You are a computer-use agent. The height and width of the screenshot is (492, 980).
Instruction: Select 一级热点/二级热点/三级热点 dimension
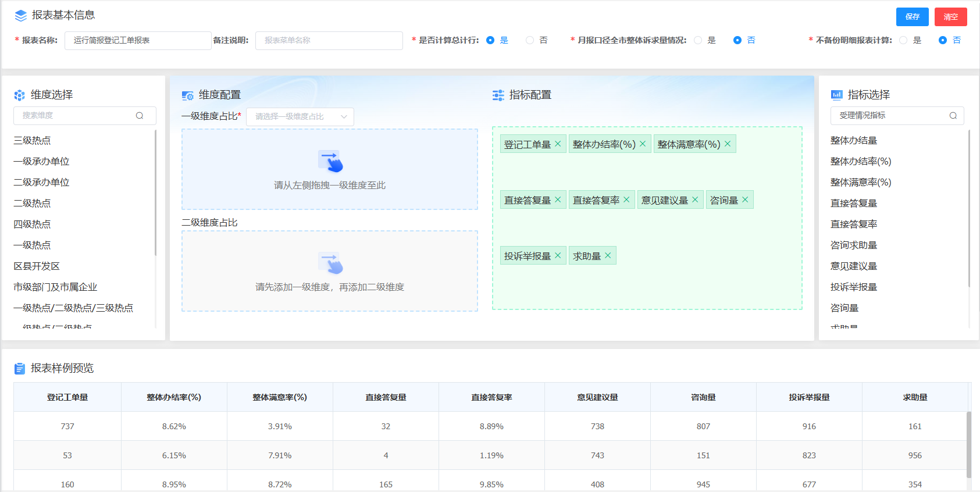(x=73, y=308)
